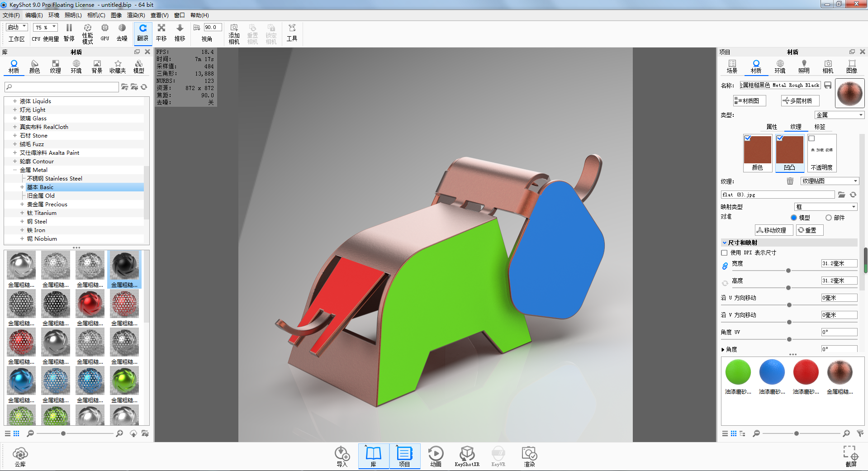Select the Tumble camera tool
Screen dimensions: 868x471
143,33
